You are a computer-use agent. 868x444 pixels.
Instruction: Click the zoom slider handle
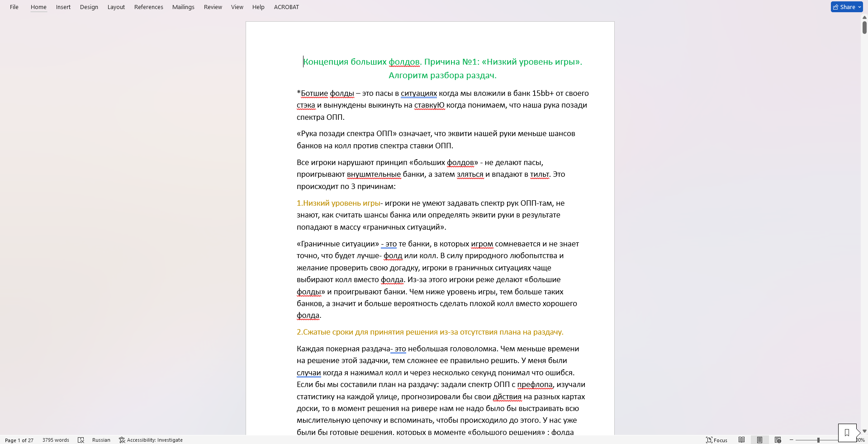point(818,440)
